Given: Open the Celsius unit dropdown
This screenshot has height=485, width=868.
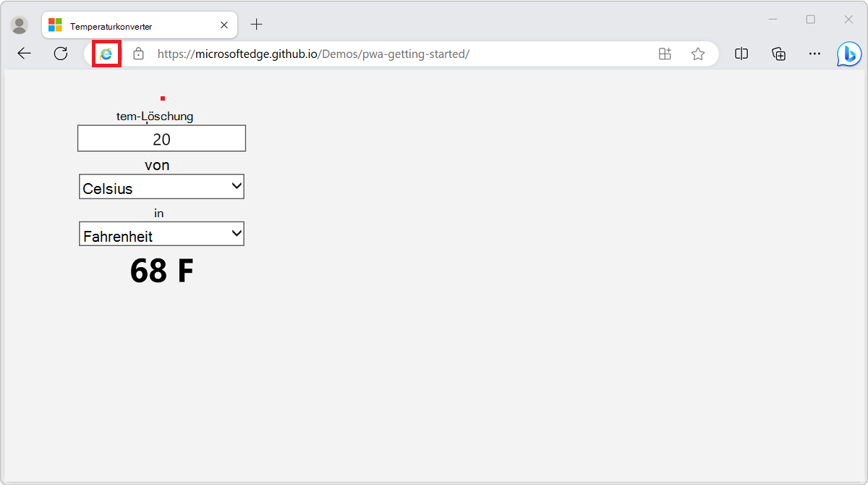Looking at the screenshot, I should (x=161, y=186).
